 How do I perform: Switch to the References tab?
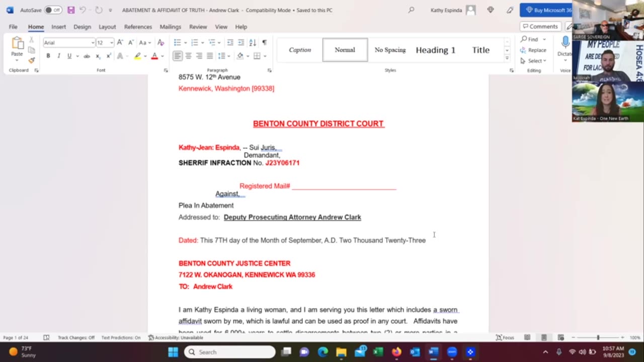[138, 27]
